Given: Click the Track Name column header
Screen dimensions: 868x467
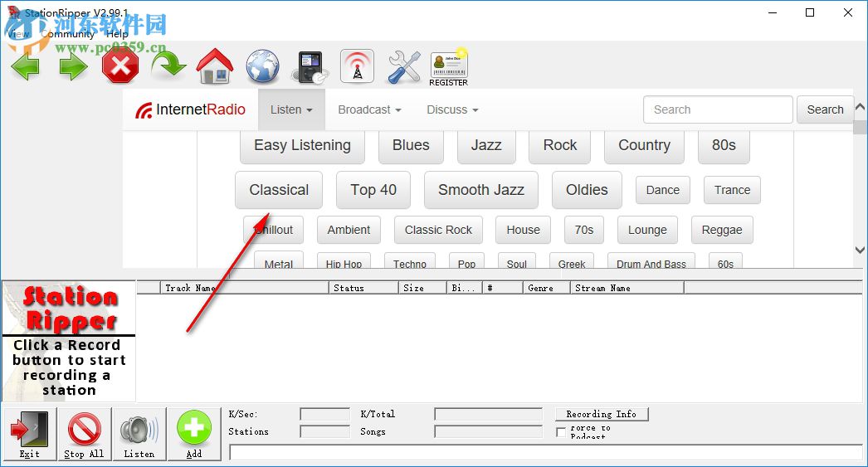Looking at the screenshot, I should (x=244, y=288).
